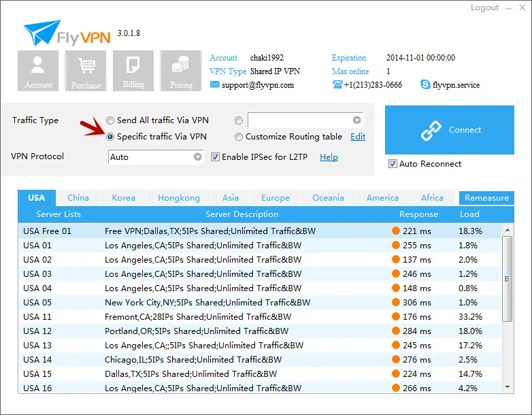Screen dimensions: 532x415
Task: Select the USA Free 01 server row
Action: 260,231
